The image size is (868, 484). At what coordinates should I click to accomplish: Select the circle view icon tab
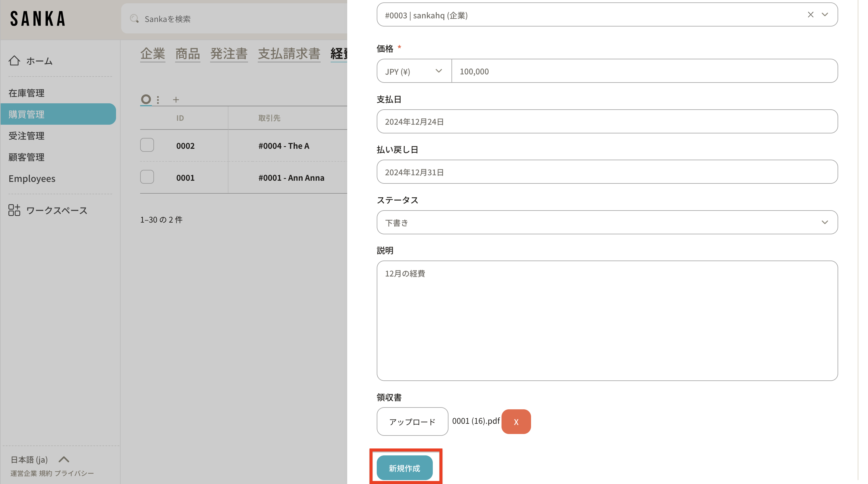click(x=146, y=99)
